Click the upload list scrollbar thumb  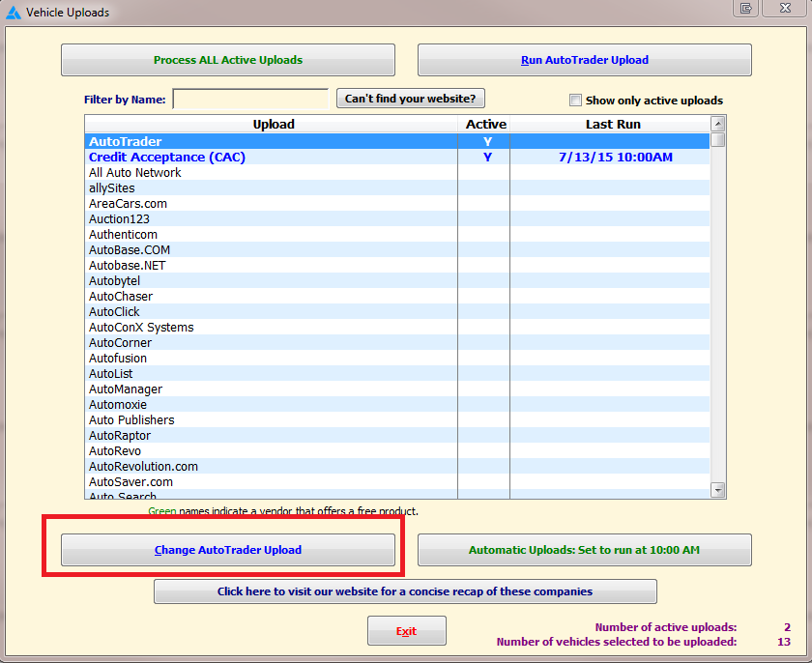point(717,140)
